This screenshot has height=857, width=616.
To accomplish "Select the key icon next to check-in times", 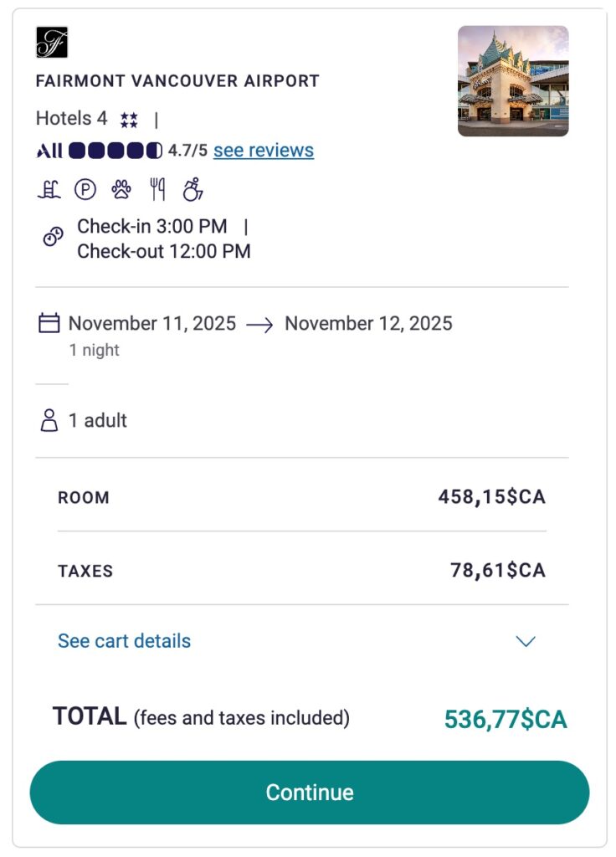I will [x=52, y=238].
